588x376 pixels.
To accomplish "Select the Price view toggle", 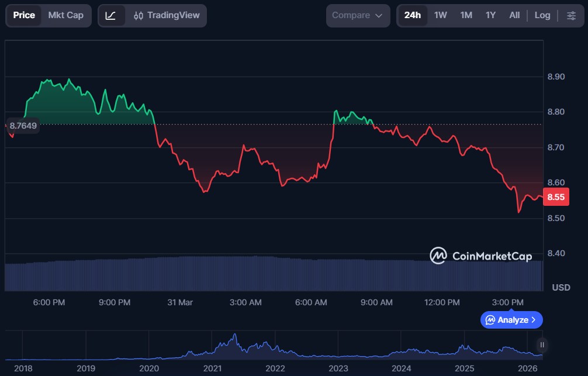I will tap(24, 15).
